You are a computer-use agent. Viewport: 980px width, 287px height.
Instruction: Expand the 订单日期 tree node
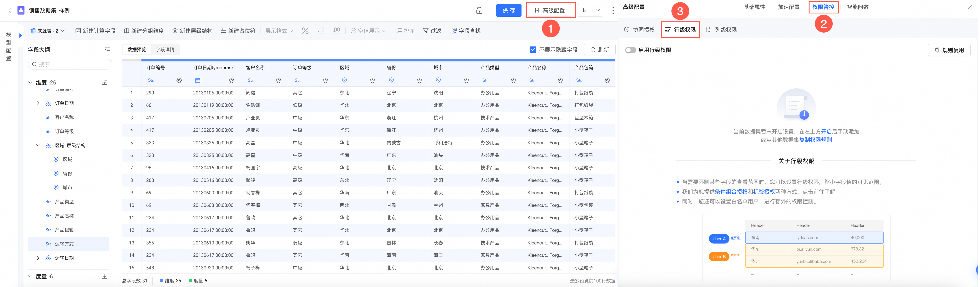[38, 103]
